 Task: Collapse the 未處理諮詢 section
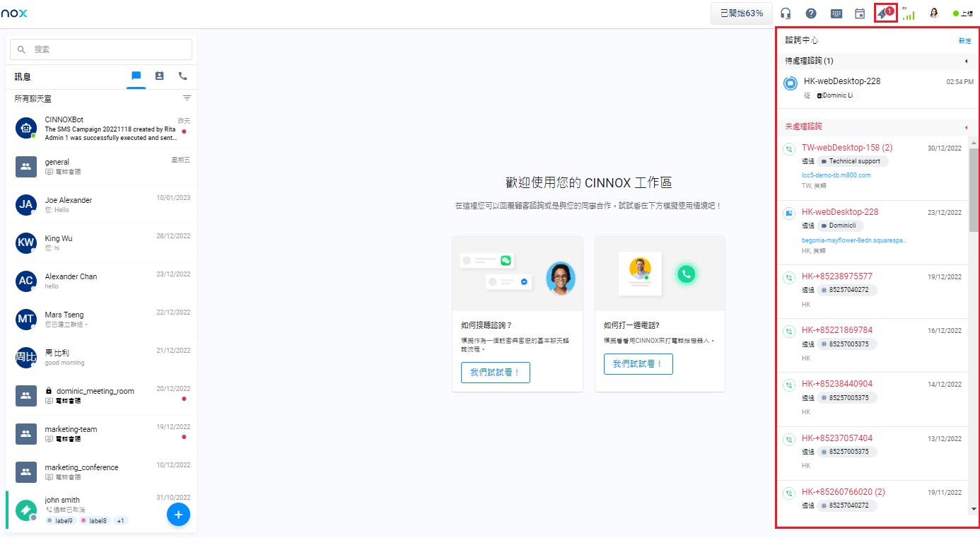tap(966, 127)
